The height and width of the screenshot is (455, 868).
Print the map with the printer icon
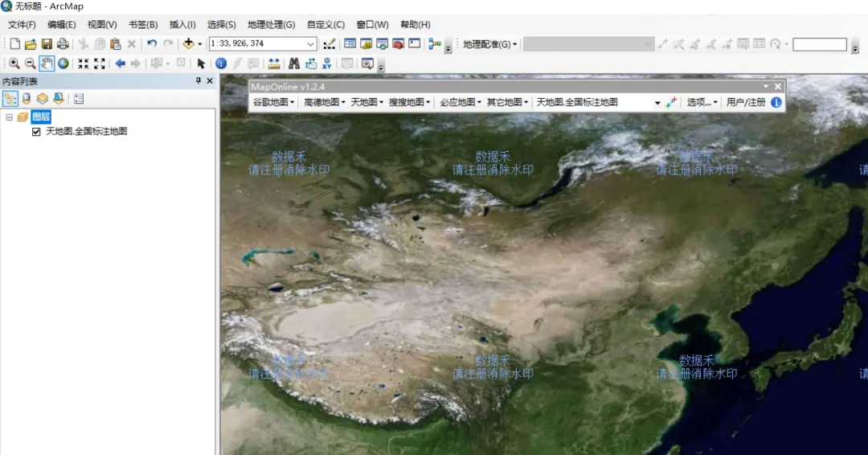point(63,43)
